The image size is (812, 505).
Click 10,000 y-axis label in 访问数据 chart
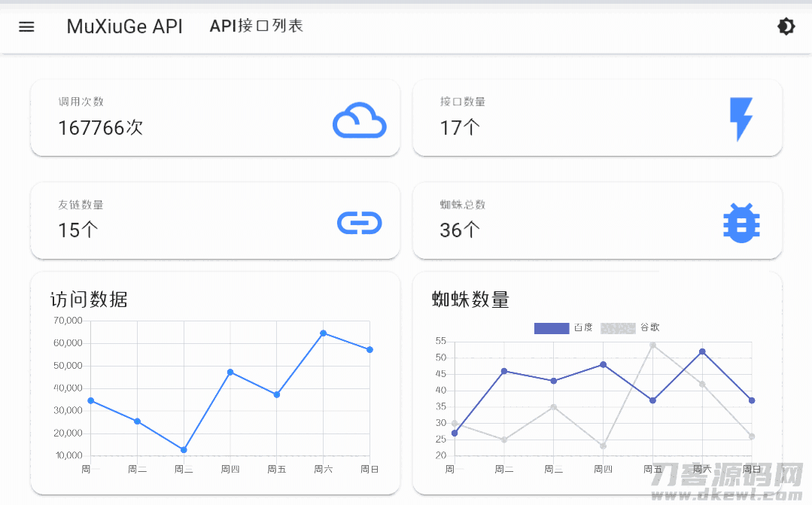[x=68, y=455]
